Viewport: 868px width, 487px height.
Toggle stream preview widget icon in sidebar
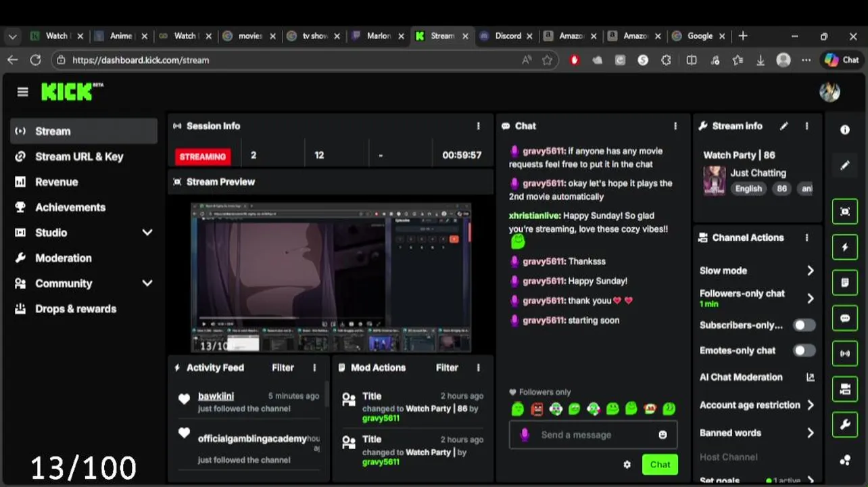(845, 212)
